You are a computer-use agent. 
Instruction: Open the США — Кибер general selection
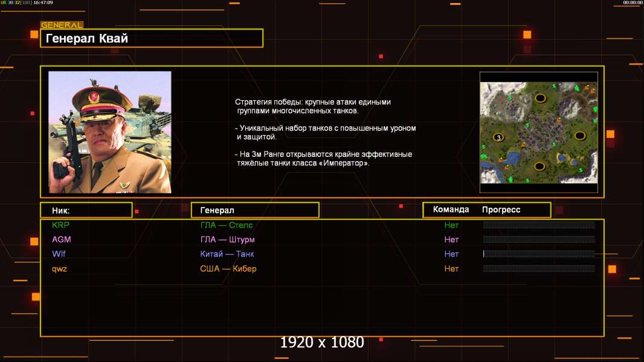point(228,269)
